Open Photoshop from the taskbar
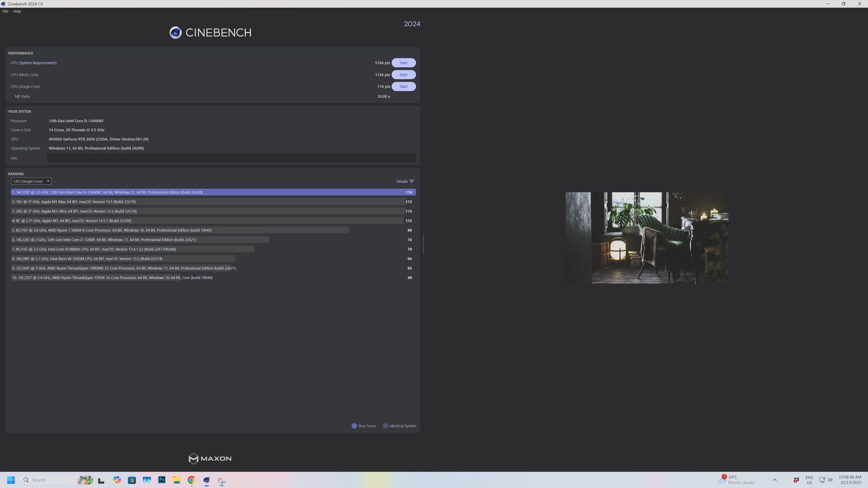Image resolution: width=868 pixels, height=488 pixels. (x=162, y=480)
